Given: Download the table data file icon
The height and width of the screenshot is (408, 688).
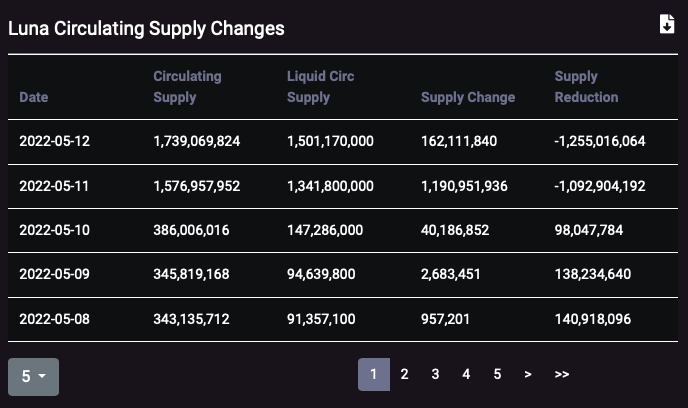Looking at the screenshot, I should [x=667, y=24].
